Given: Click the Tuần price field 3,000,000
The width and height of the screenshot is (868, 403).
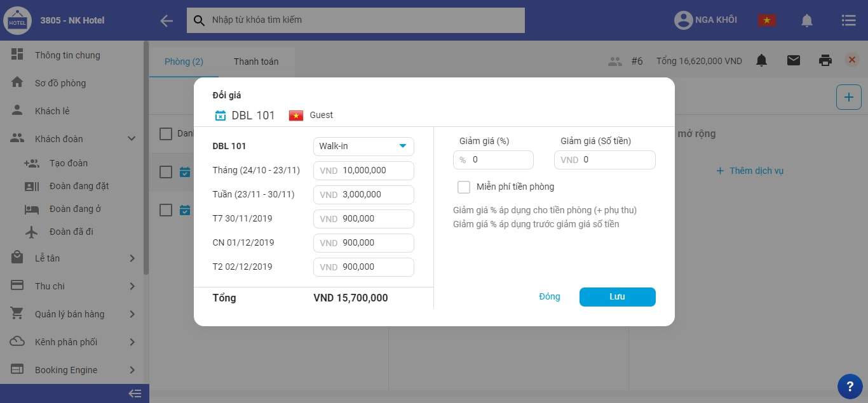Looking at the screenshot, I should [363, 195].
